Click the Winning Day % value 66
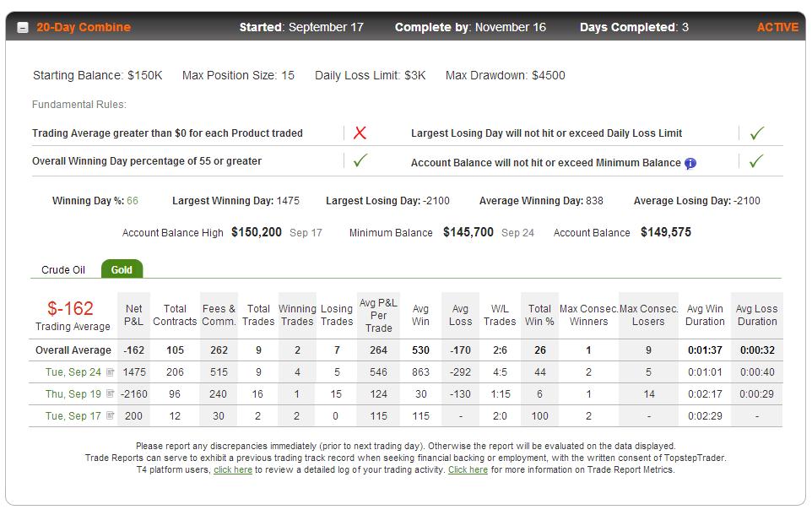Image resolution: width=812 pixels, height=515 pixels. 133,200
